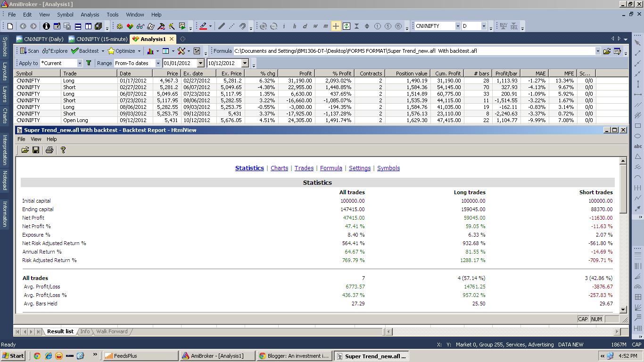The width and height of the screenshot is (644, 362).
Task: Run Backtest from the analysis toolbar
Action: pos(85,51)
